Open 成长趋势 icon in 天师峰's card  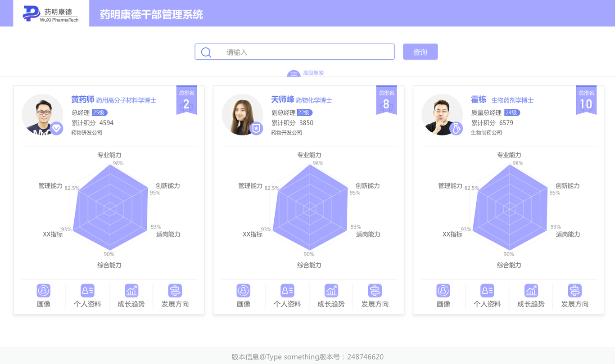pos(331,290)
